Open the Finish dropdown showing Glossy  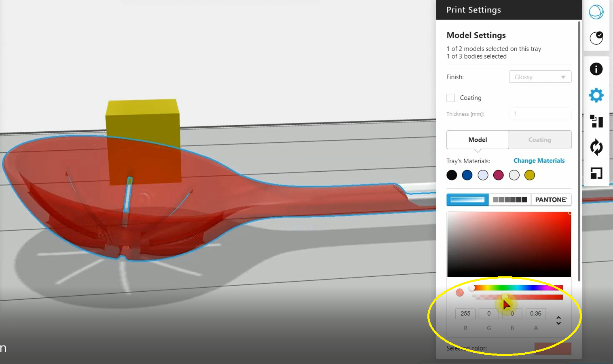(540, 77)
